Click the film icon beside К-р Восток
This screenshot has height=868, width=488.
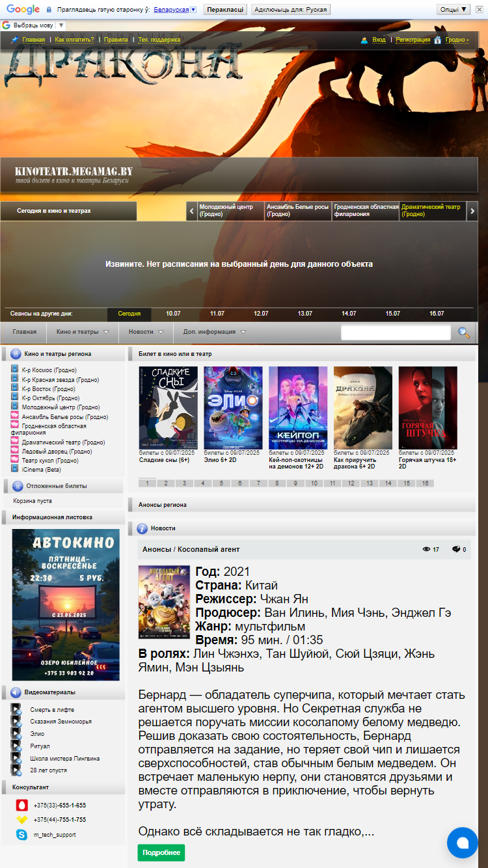coord(16,388)
